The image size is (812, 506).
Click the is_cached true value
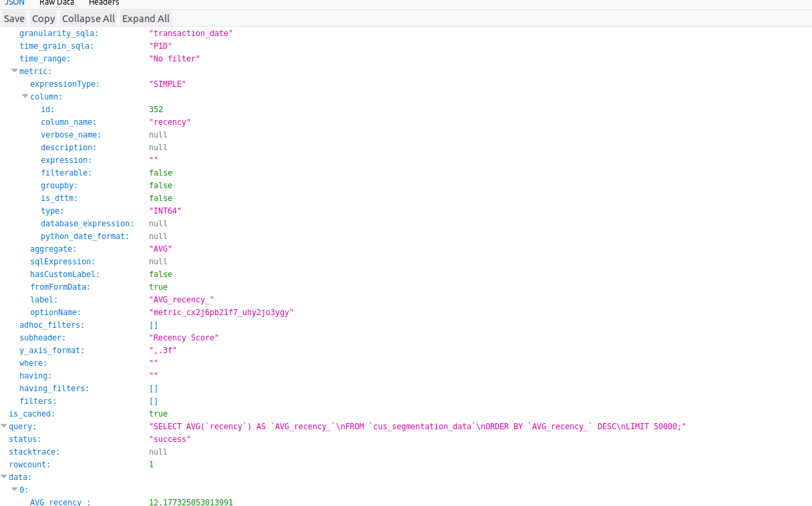[158, 413]
